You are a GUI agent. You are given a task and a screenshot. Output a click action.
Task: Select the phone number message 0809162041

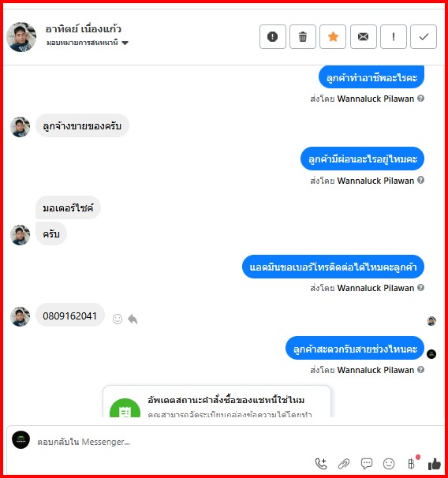tap(70, 316)
